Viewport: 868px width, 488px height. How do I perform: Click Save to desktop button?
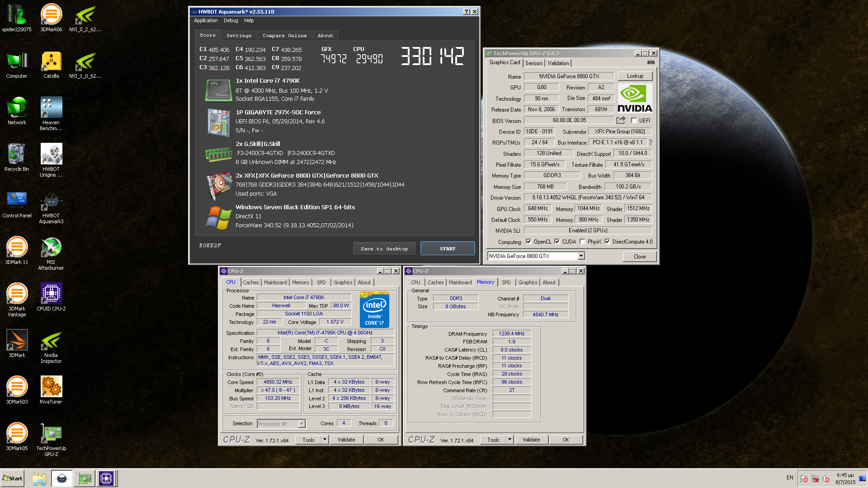coord(384,249)
